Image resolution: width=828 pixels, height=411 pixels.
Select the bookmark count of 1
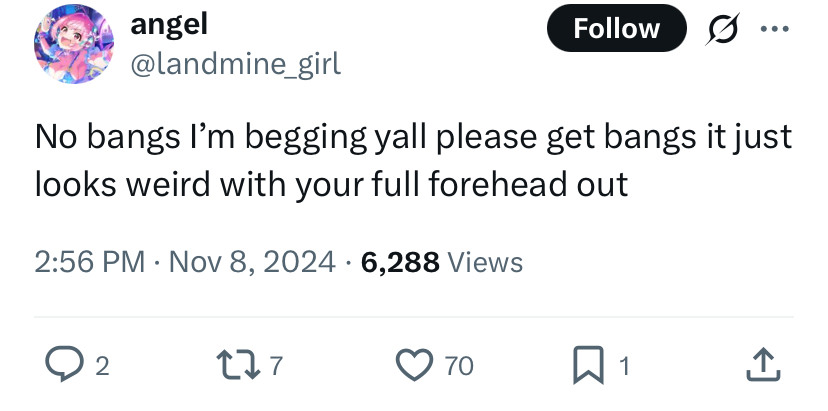tap(624, 366)
